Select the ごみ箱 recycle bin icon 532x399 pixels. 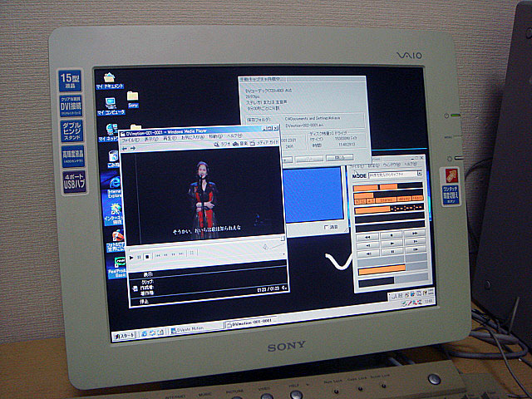coord(113,160)
